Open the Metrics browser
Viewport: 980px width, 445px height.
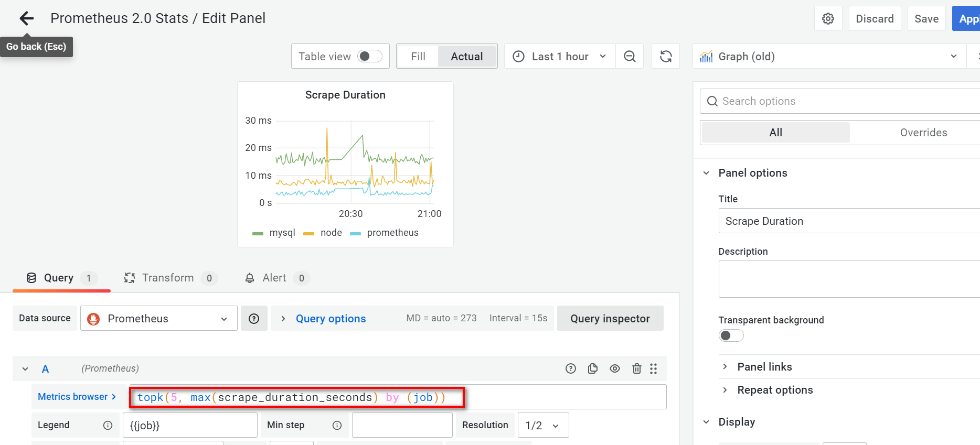tap(77, 397)
